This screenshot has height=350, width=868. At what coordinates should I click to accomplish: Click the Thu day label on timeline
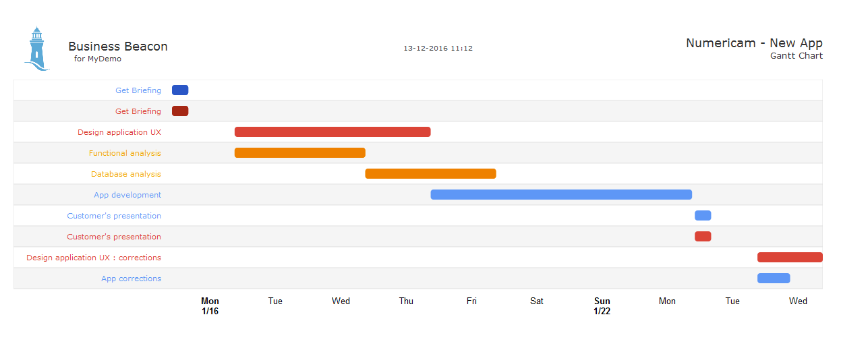[x=406, y=301]
